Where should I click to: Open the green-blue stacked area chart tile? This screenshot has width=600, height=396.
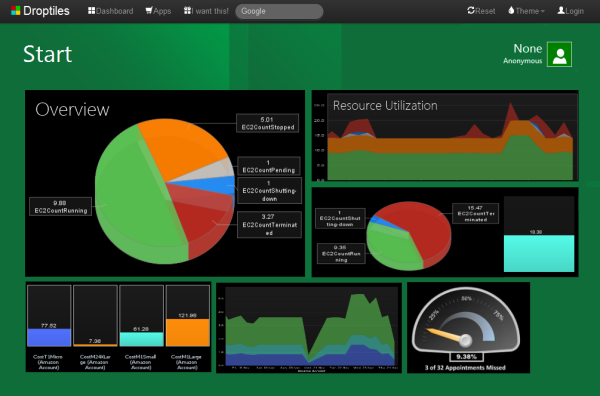[309, 328]
